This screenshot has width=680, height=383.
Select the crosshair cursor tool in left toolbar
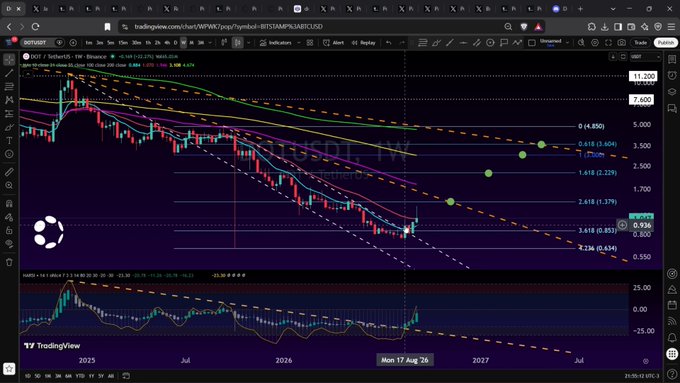(9, 59)
